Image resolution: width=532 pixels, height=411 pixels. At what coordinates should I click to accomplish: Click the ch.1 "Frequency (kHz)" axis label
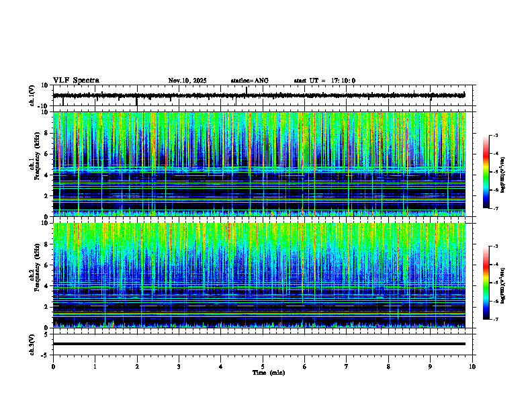37,156
